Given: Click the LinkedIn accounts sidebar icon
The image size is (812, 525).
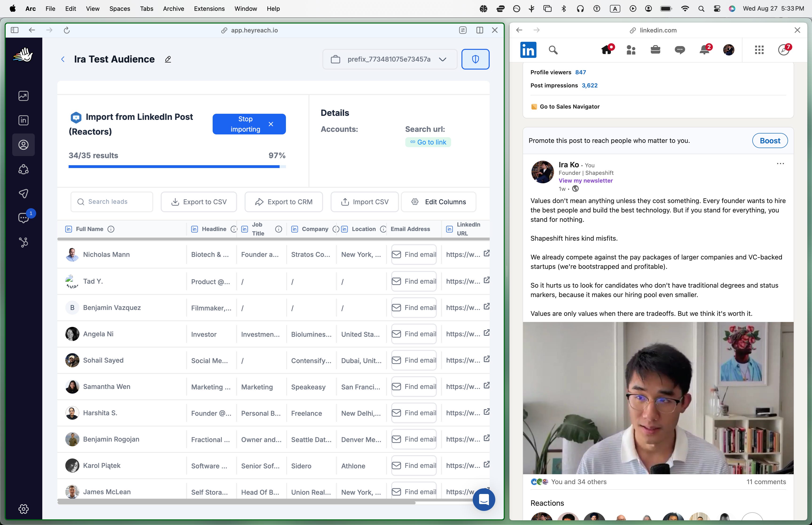Looking at the screenshot, I should [x=23, y=120].
